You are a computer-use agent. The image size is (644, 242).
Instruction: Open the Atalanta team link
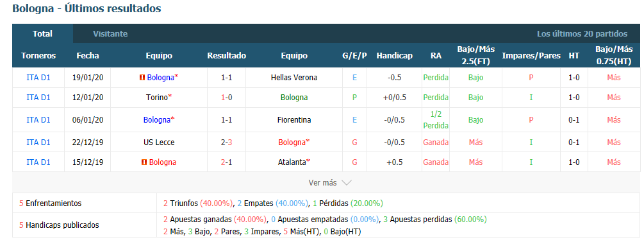[292, 162]
